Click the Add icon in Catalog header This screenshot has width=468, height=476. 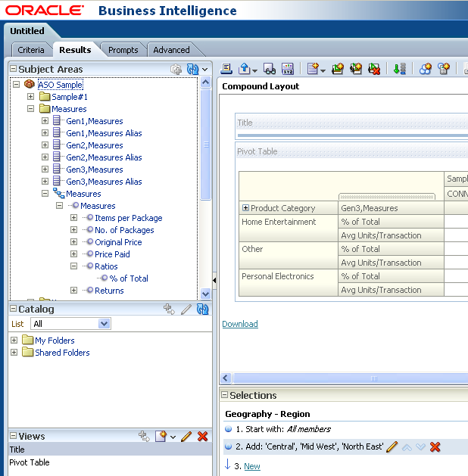tap(169, 309)
